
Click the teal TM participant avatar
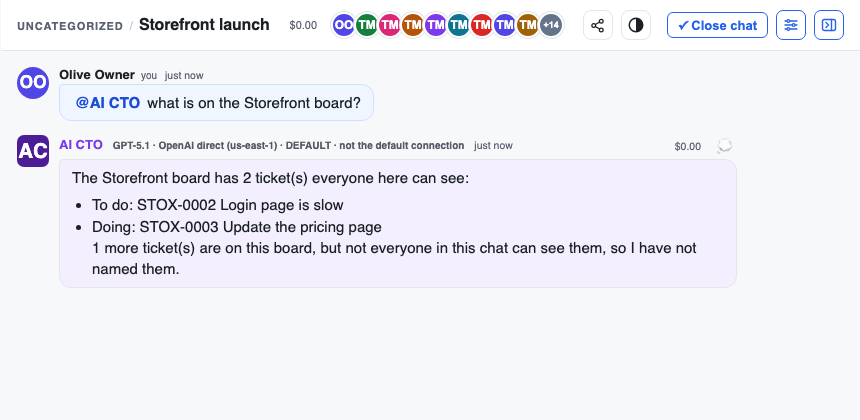coord(459,25)
